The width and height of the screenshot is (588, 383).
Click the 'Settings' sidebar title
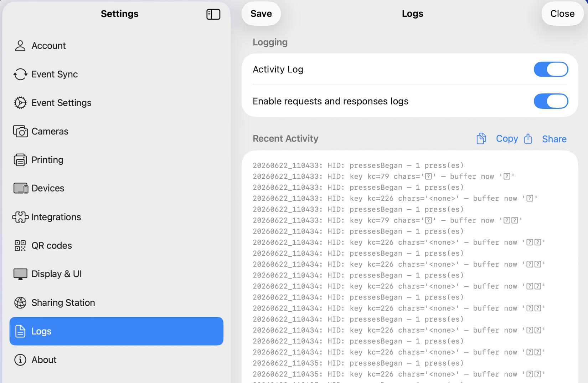(x=119, y=14)
